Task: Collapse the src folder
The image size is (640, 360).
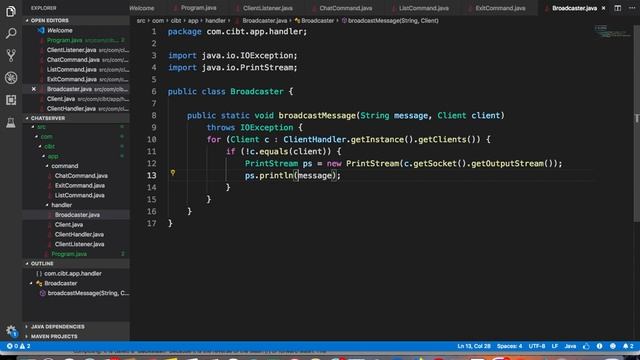Action: [40, 127]
